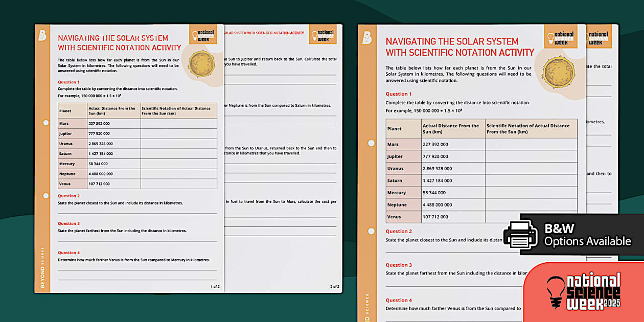Click the printer icon in the B&W banner
The image size is (644, 322).
coord(520,235)
